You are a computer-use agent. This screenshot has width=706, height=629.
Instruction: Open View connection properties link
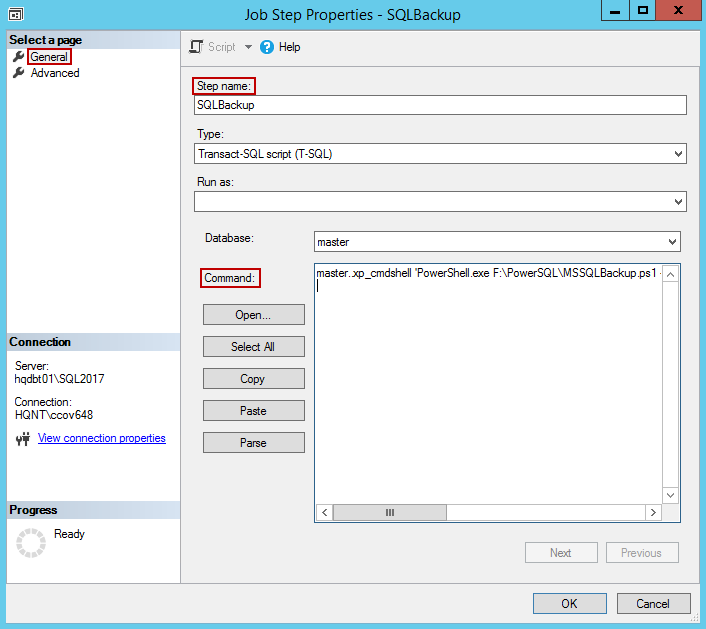click(x=102, y=438)
